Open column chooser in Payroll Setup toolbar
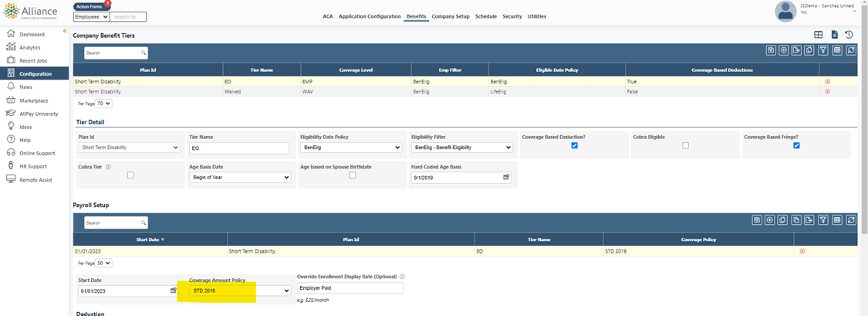Image resolution: width=868 pixels, height=316 pixels. (837, 220)
